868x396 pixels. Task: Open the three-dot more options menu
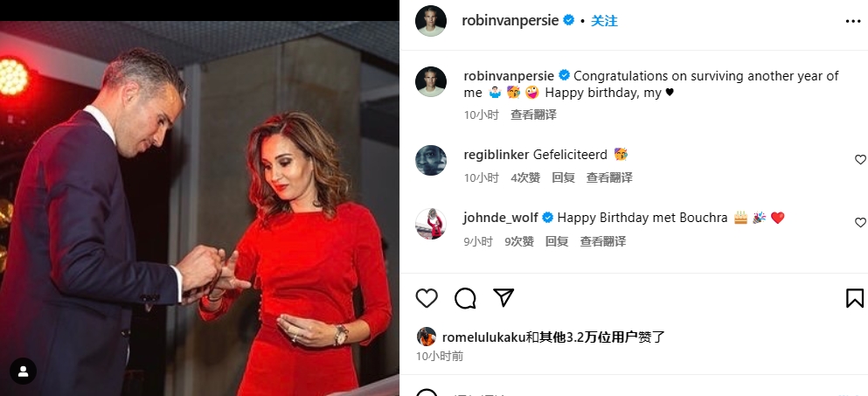pos(853,21)
